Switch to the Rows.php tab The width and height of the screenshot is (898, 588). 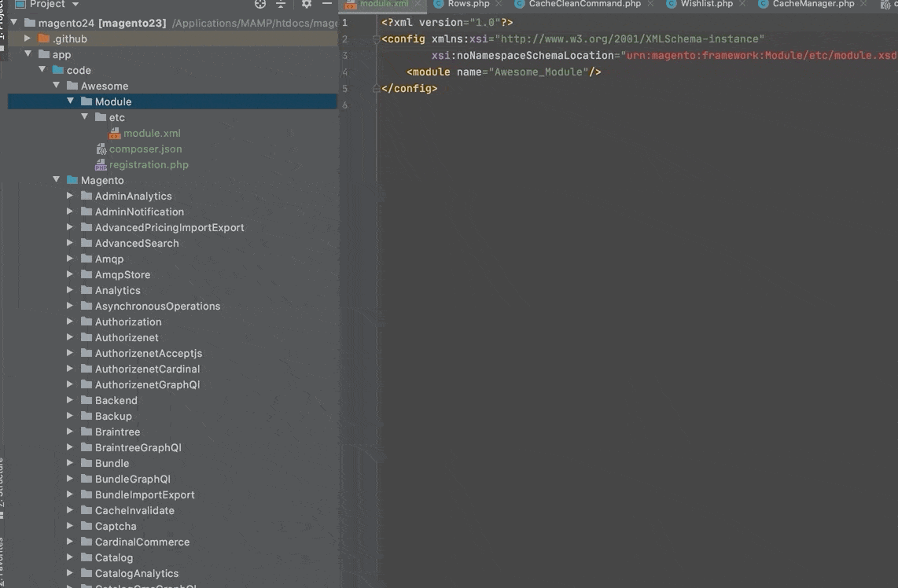(468, 4)
